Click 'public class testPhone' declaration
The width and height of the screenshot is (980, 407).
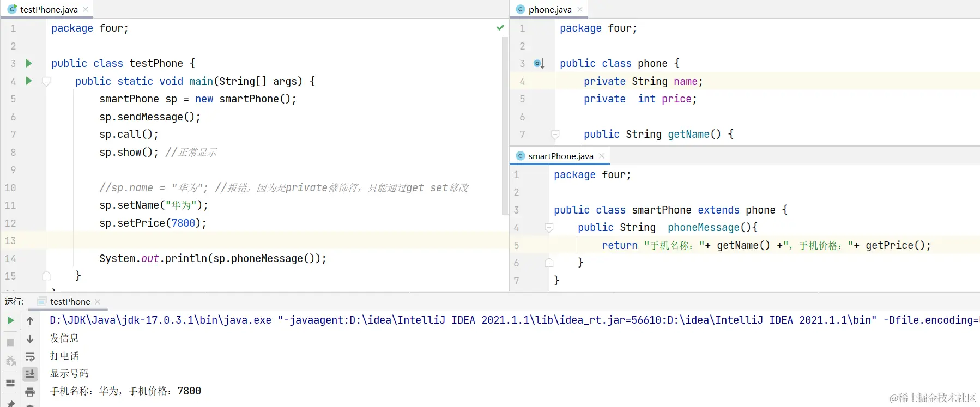pos(123,63)
